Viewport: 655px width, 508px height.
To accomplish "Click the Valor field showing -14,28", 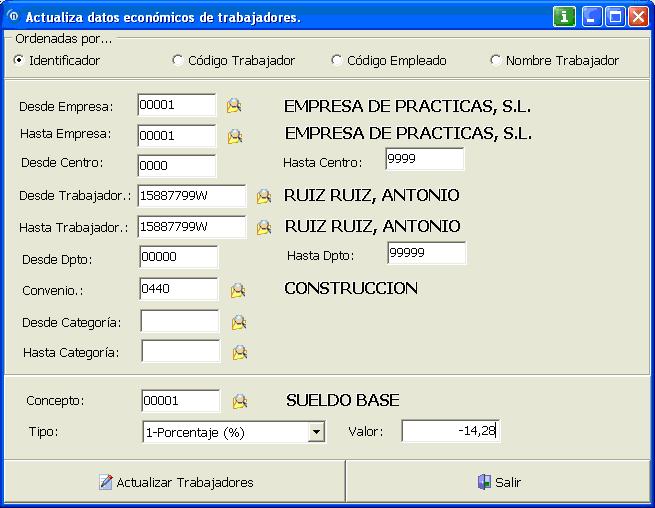I will 450,431.
